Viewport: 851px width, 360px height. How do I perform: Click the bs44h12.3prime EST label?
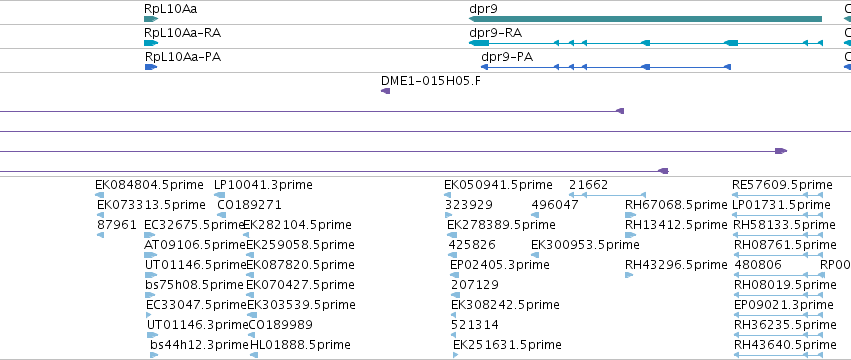[x=199, y=344]
